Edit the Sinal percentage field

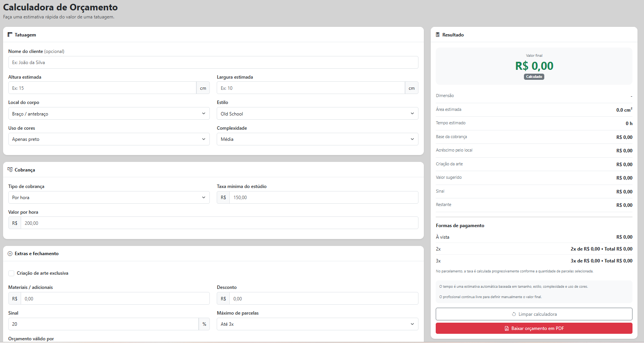(x=104, y=324)
